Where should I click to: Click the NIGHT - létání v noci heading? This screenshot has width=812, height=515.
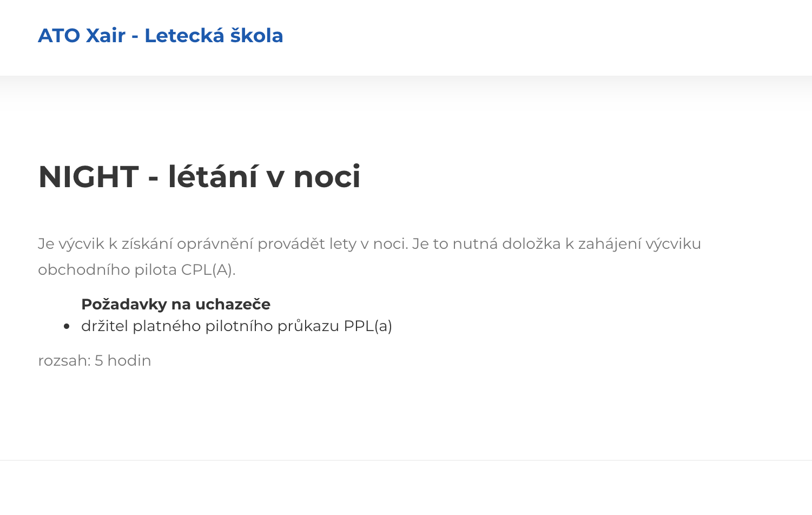(x=199, y=177)
